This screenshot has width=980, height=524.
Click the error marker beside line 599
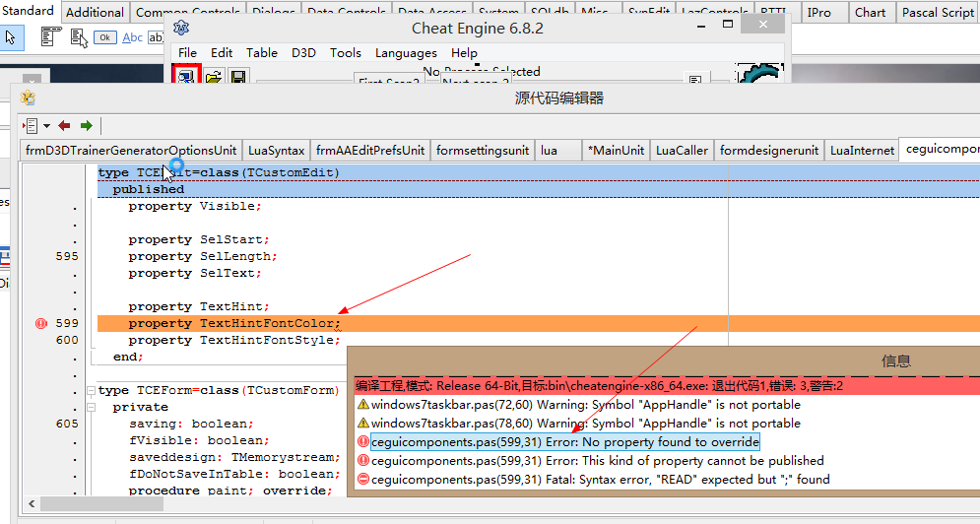(41, 324)
